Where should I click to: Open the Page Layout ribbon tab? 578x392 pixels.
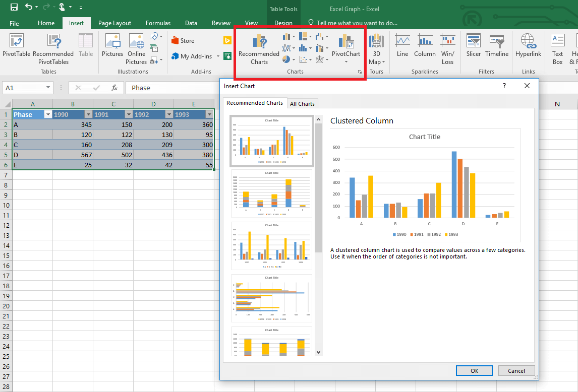(114, 23)
